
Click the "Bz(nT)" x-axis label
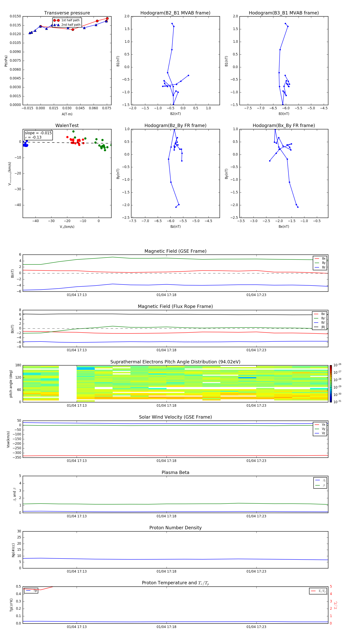pyautogui.click(x=175, y=227)
